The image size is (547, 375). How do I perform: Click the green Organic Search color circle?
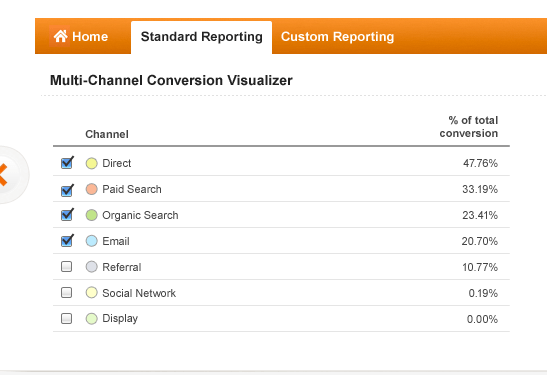[x=91, y=215]
